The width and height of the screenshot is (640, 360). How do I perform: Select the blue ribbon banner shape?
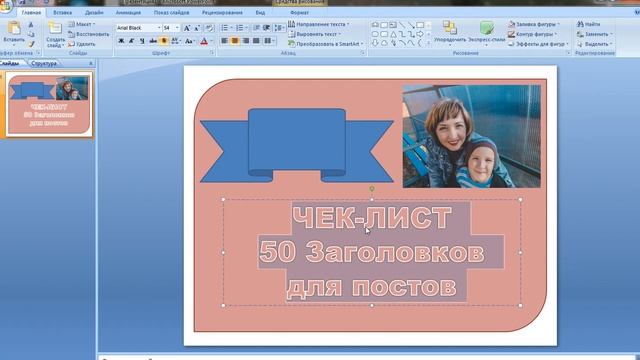[x=297, y=145]
